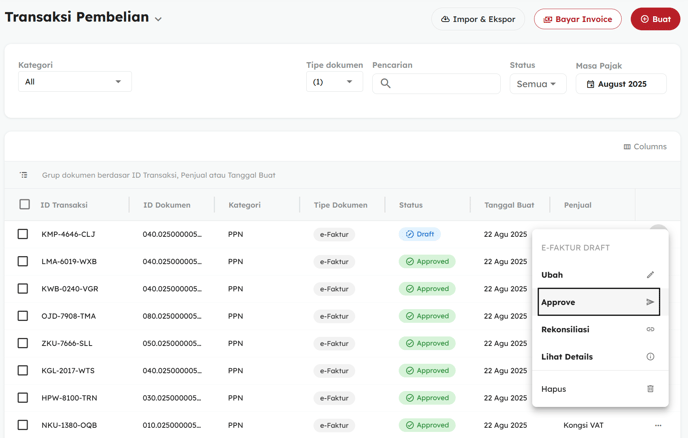The image size is (688, 438).
Task: Click the trash icon beside Hapus
Action: pos(650,389)
